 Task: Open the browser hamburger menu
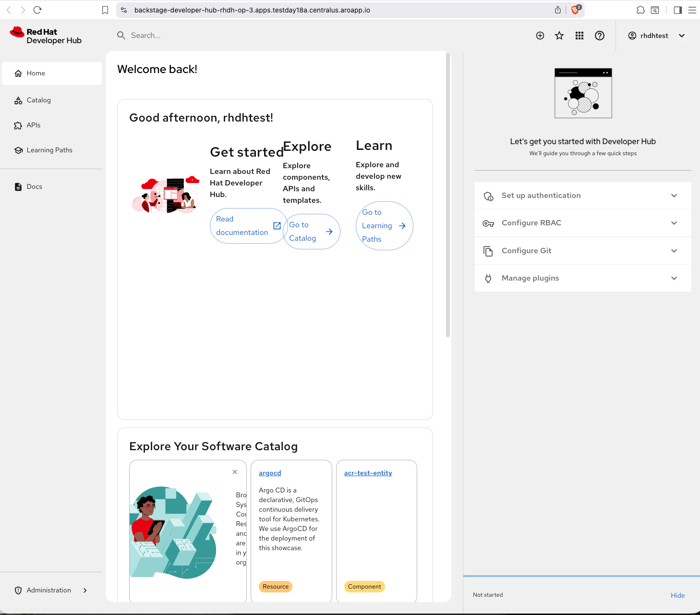692,10
